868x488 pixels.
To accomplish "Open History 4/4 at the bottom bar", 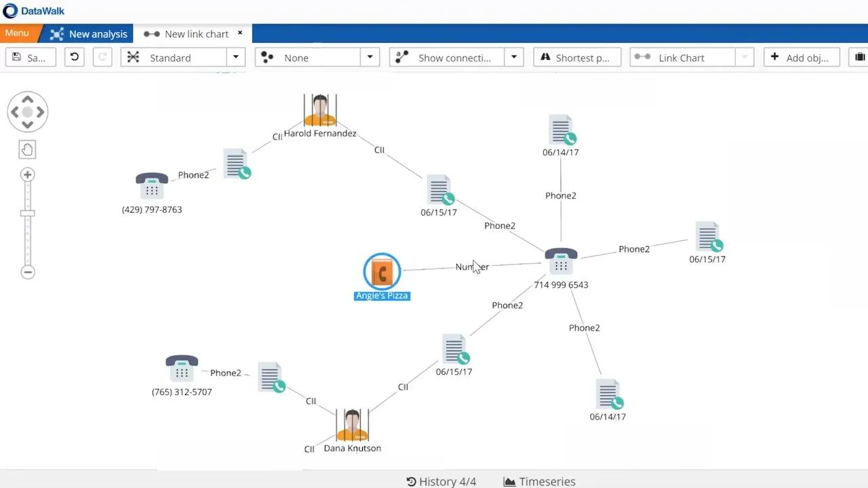I will [441, 481].
